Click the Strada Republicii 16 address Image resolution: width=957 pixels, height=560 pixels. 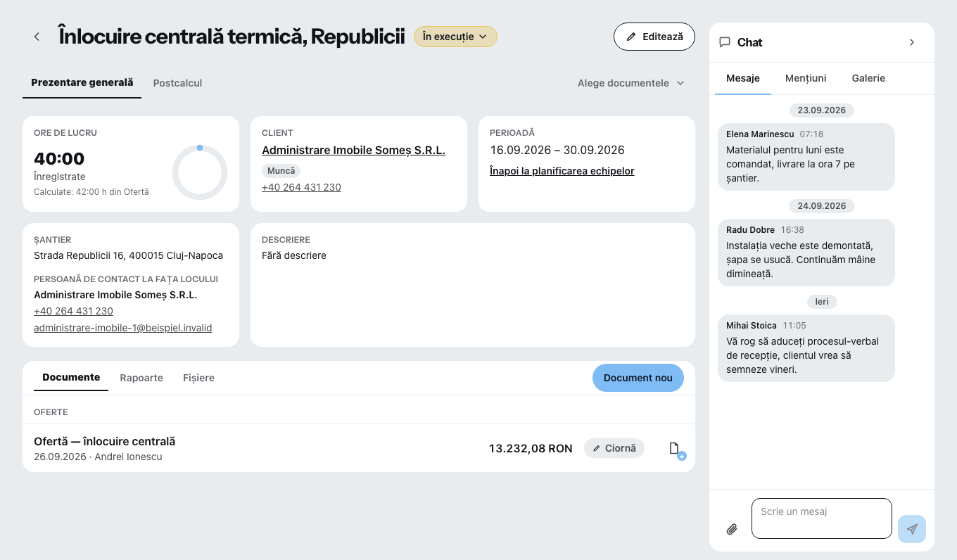tap(128, 255)
